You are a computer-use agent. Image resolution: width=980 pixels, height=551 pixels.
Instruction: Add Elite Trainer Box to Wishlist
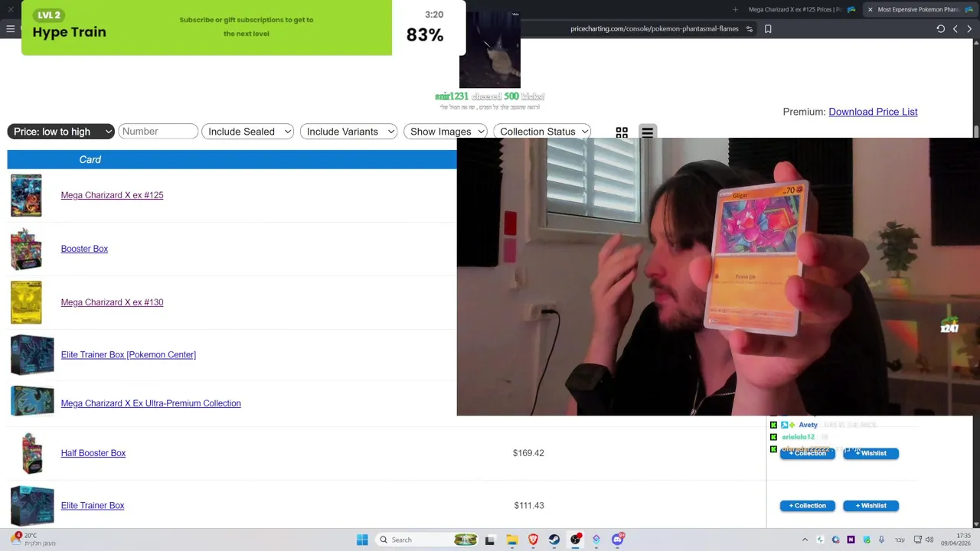coord(871,506)
